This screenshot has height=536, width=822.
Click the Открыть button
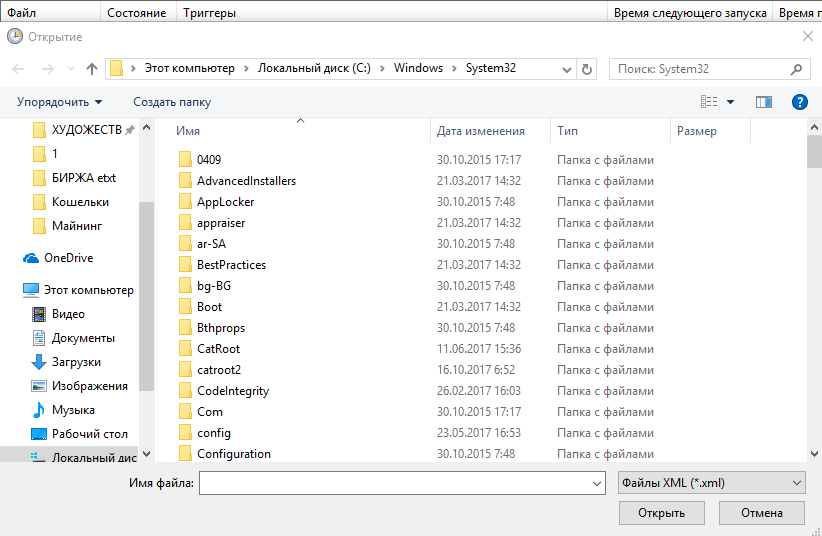[662, 512]
